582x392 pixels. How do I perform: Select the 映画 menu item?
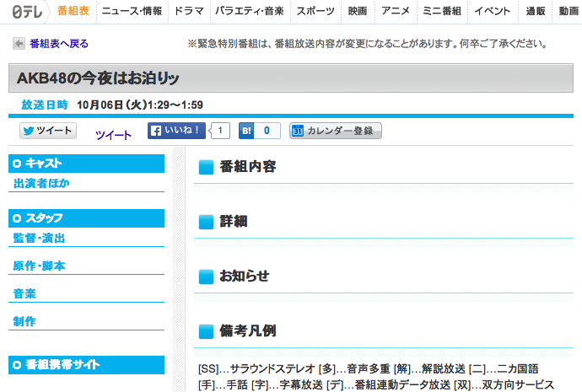pos(358,11)
